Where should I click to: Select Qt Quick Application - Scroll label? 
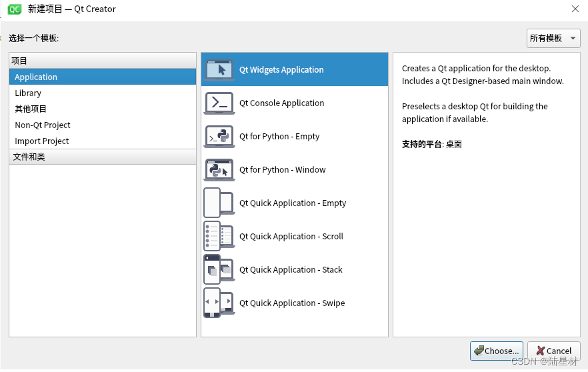(x=291, y=236)
